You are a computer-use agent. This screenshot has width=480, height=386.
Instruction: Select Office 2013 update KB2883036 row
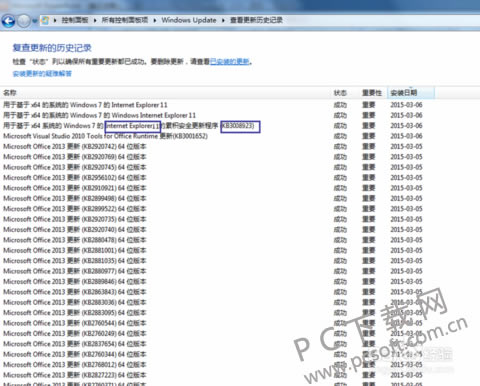(x=213, y=302)
